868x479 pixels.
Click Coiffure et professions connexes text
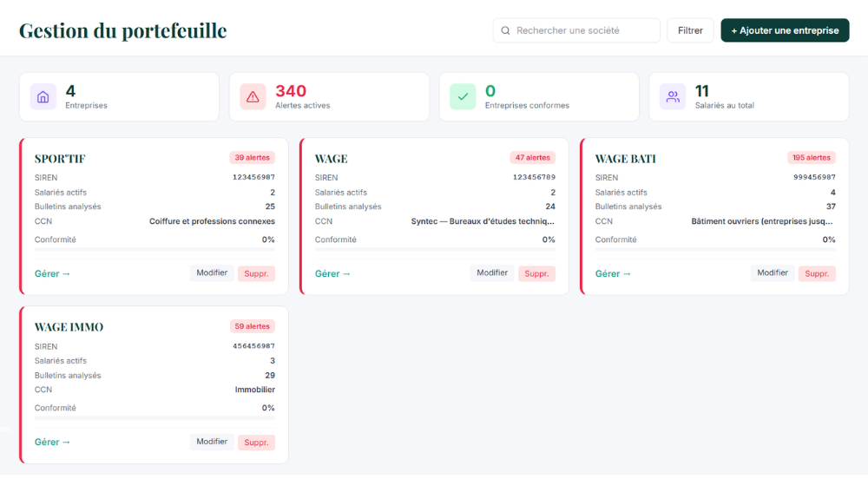coord(212,221)
